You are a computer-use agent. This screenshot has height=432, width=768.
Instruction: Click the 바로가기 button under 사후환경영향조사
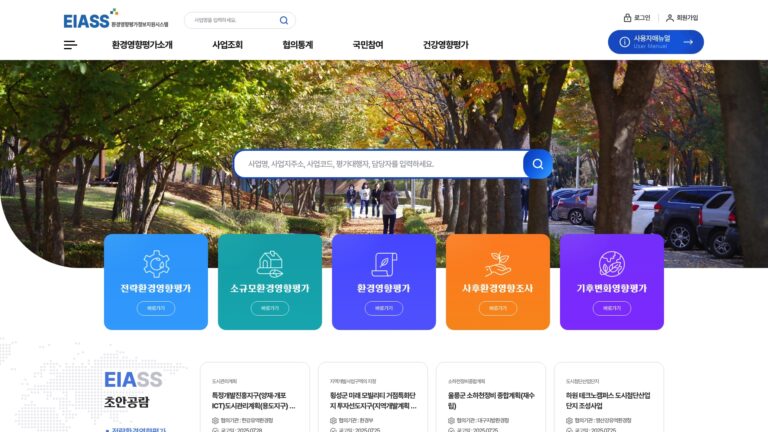point(498,308)
